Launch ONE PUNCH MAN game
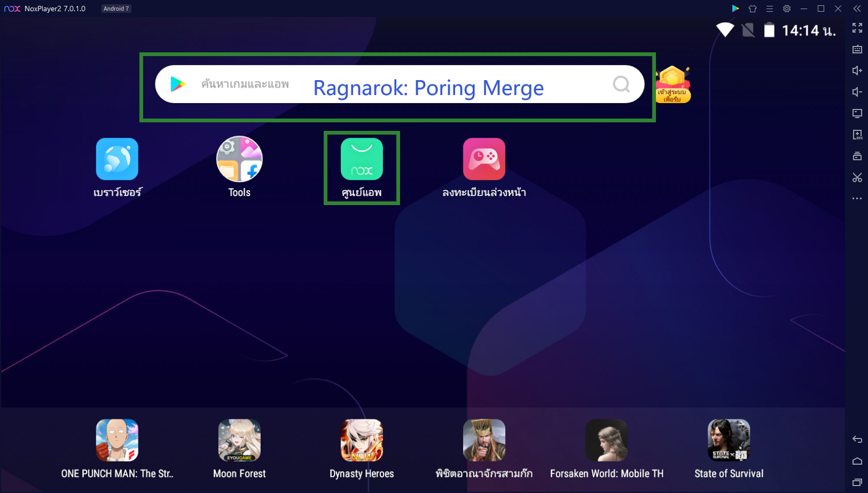Screen dimensions: 868x493 117,440
